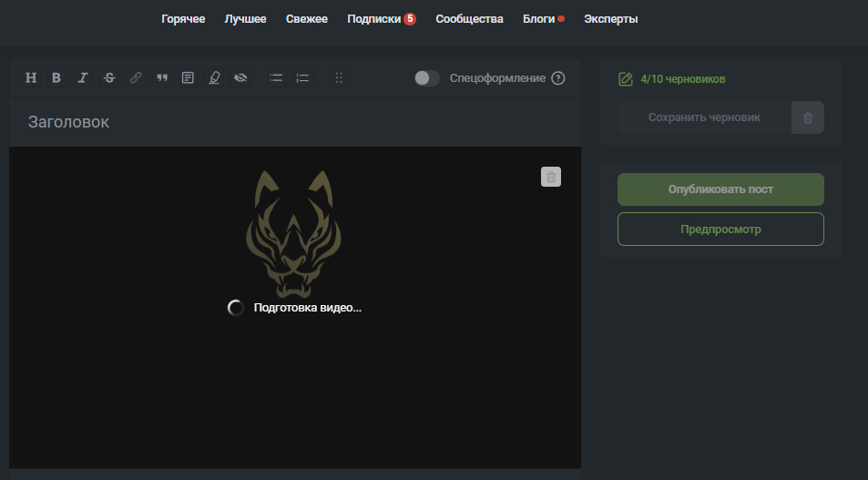
Task: Select the highlighter marker tool
Action: [214, 78]
